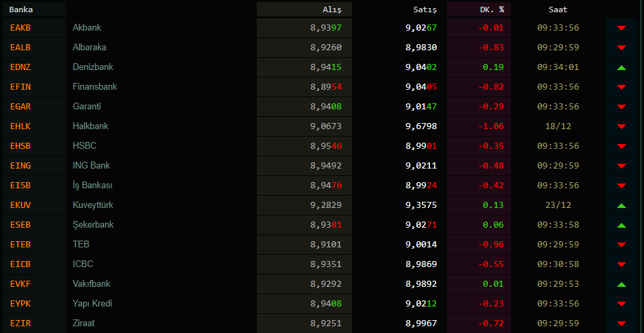Click the green up arrow for Denizbank
The width and height of the screenshot is (644, 333).
621,67
